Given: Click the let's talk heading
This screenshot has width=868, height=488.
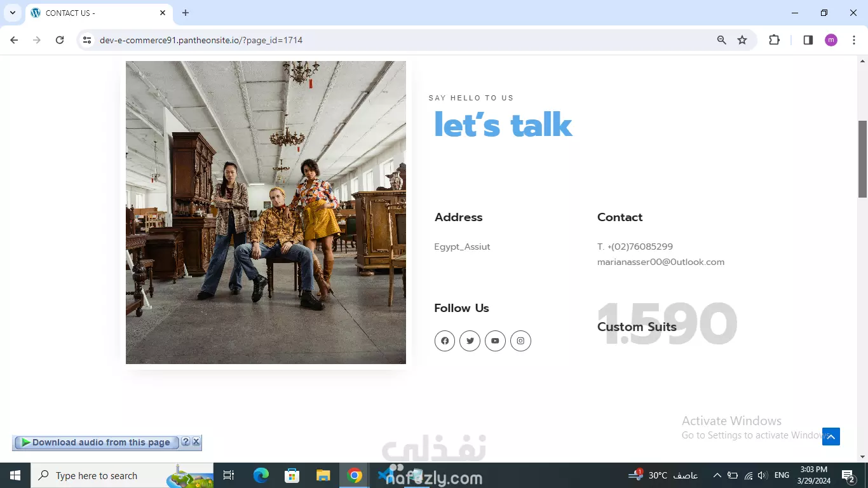Looking at the screenshot, I should [503, 125].
